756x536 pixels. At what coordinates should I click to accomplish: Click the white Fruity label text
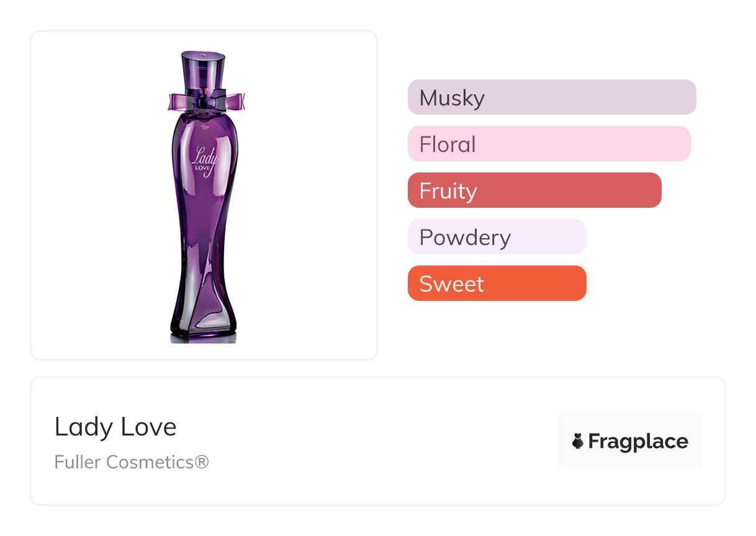click(x=448, y=191)
